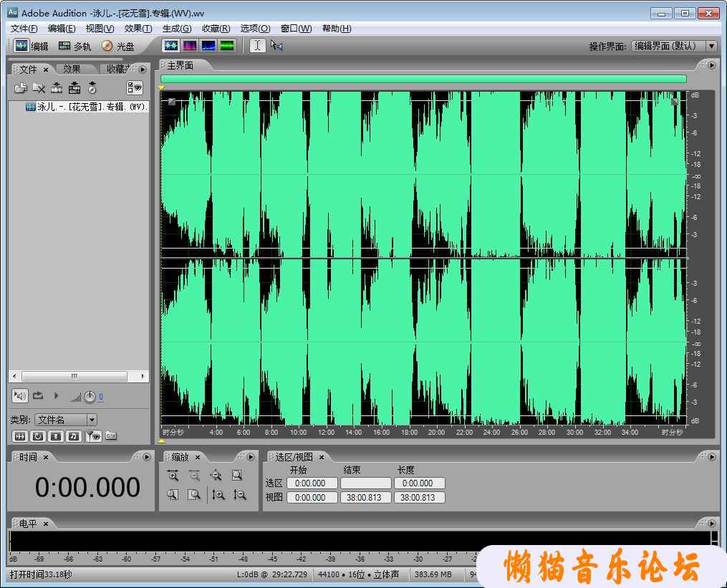Open the 收藏(R) menu
The width and height of the screenshot is (727, 588).
(x=216, y=29)
